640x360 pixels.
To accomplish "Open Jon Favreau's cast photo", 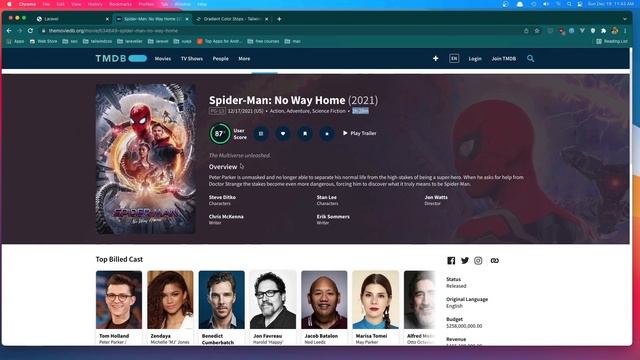I will [273, 300].
